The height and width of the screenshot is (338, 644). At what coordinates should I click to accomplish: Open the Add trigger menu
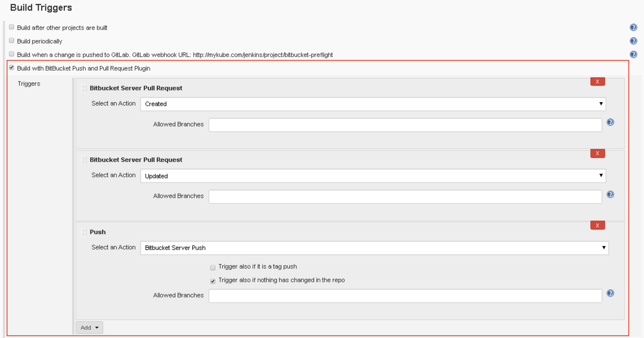tap(89, 328)
